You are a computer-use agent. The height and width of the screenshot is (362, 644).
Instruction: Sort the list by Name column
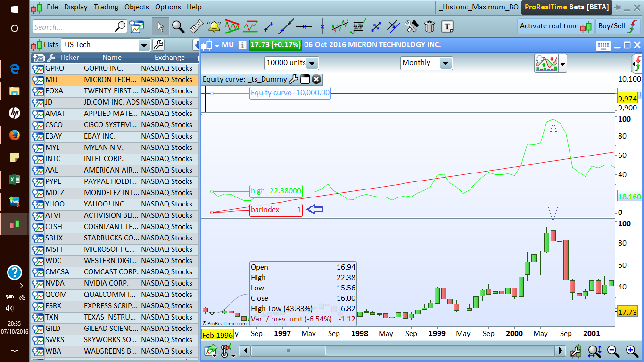112,58
